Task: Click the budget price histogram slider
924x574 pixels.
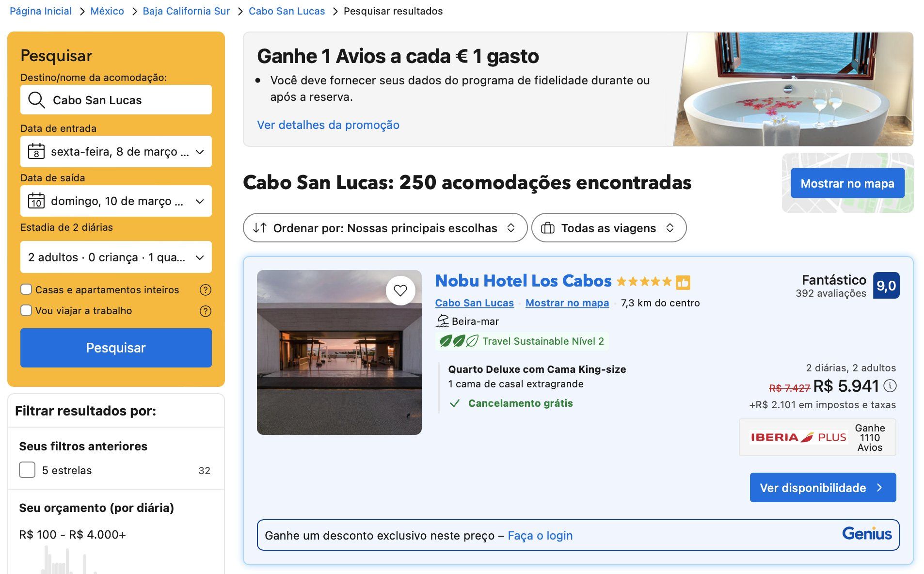Action: (68, 560)
